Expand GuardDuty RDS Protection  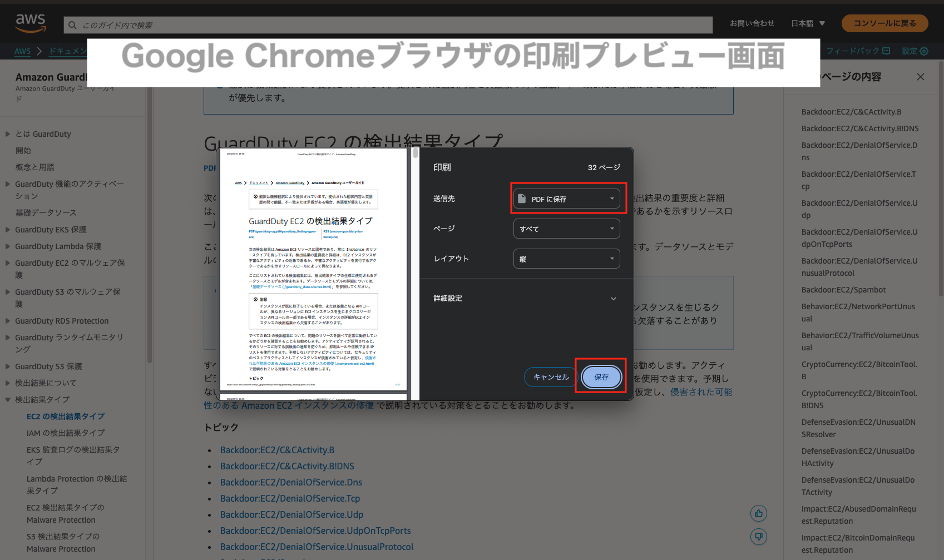point(8,321)
